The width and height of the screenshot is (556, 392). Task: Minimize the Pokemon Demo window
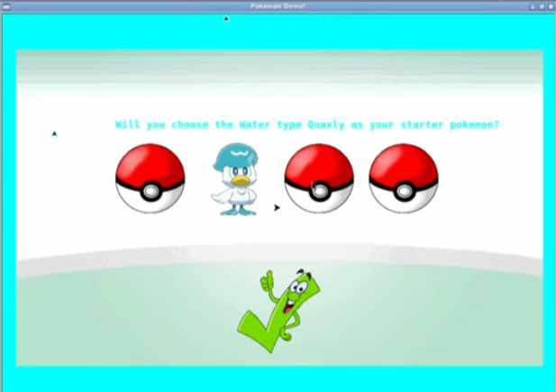pos(533,6)
